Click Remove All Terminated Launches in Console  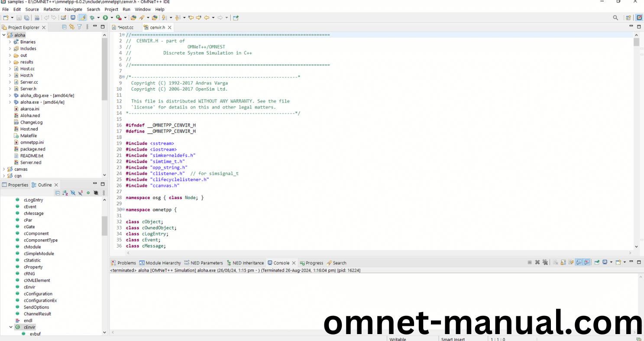tap(545, 262)
